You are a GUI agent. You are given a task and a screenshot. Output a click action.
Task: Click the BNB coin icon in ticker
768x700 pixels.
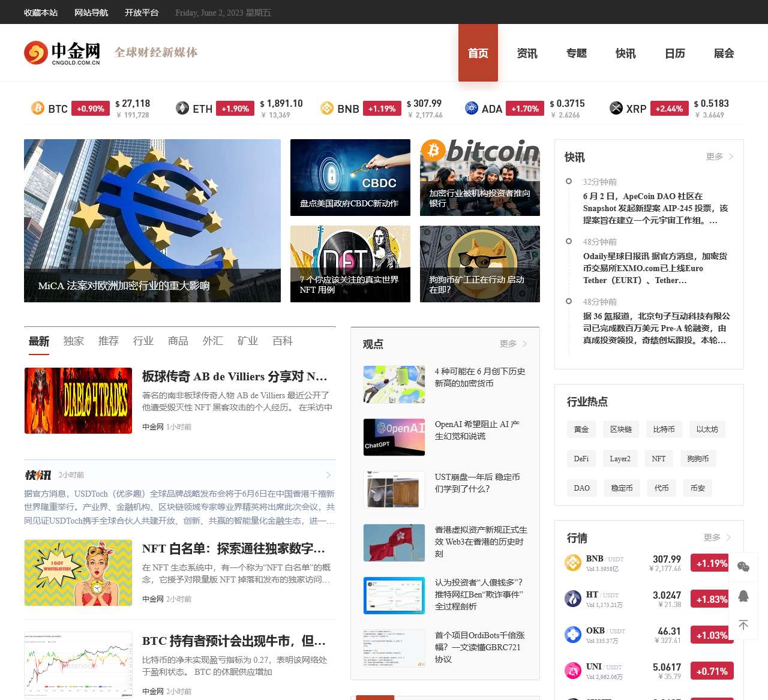tap(327, 108)
